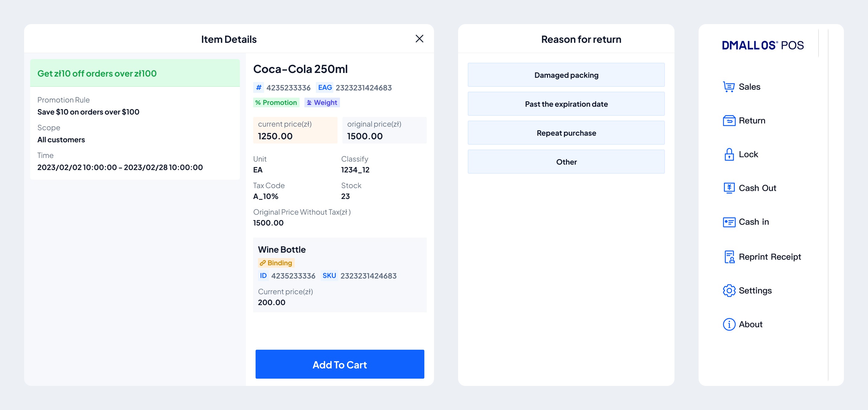Image resolution: width=868 pixels, height=410 pixels.
Task: Click the About info icon
Action: click(x=728, y=324)
